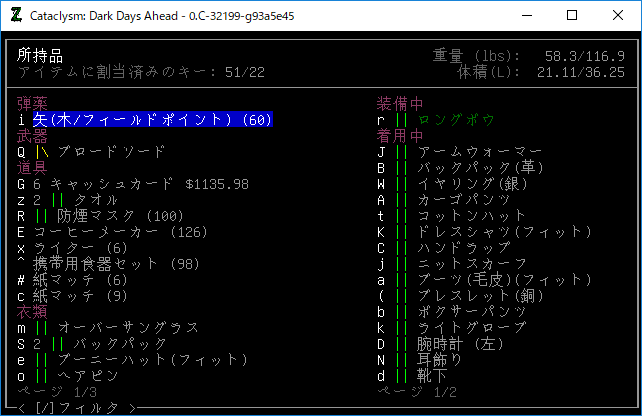Maximize the game window

(571, 16)
